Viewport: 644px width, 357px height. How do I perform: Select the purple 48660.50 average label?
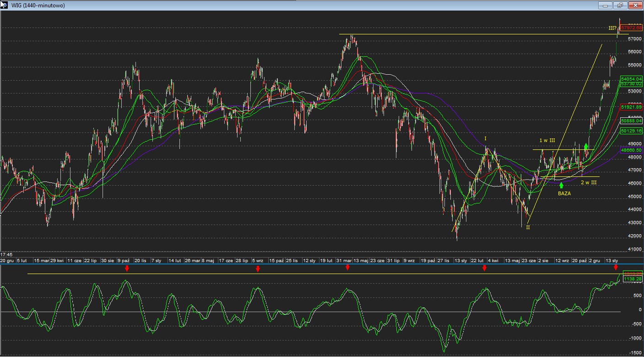point(632,150)
